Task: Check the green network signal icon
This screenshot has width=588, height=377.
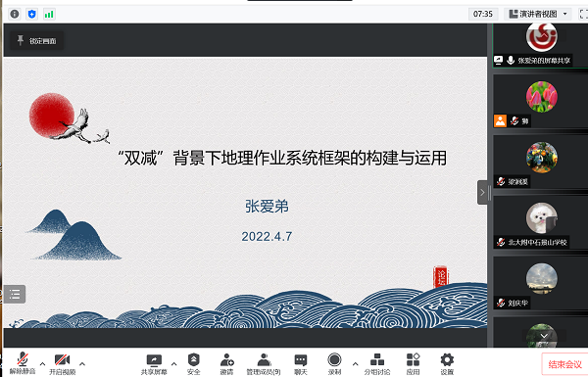Action: pos(49,15)
